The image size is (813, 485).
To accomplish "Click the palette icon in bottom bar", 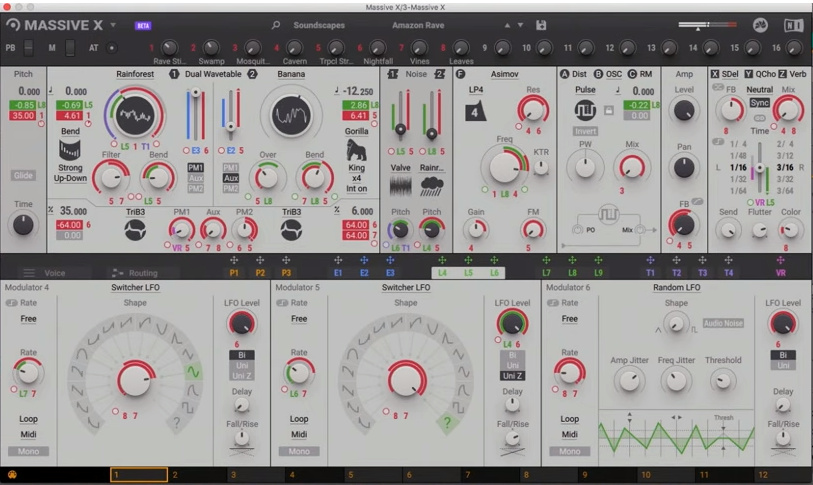I will click(x=12, y=474).
